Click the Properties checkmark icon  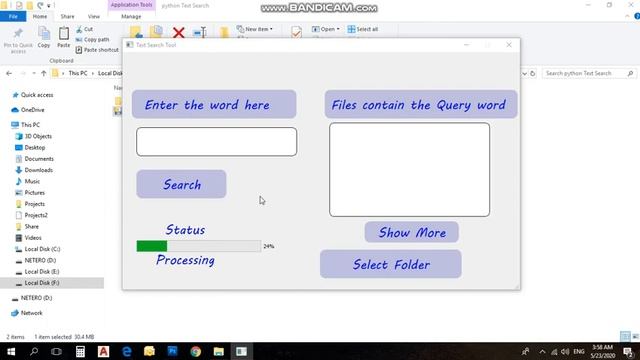coord(296,32)
